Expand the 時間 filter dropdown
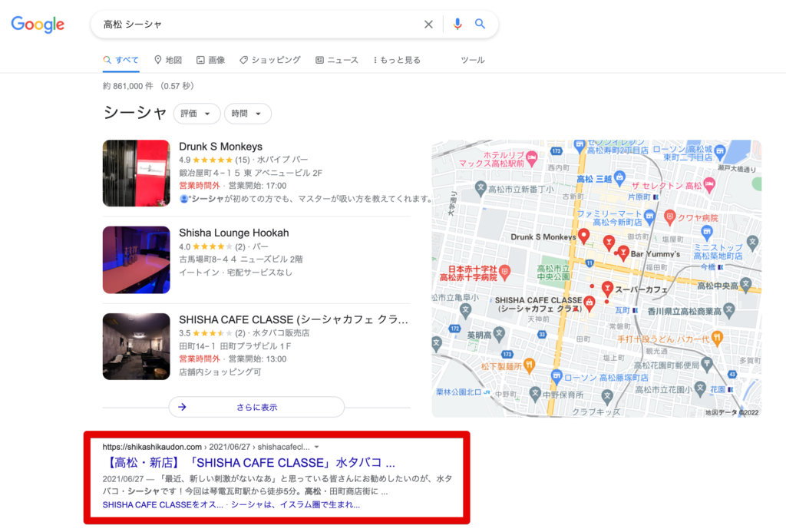 click(x=248, y=114)
